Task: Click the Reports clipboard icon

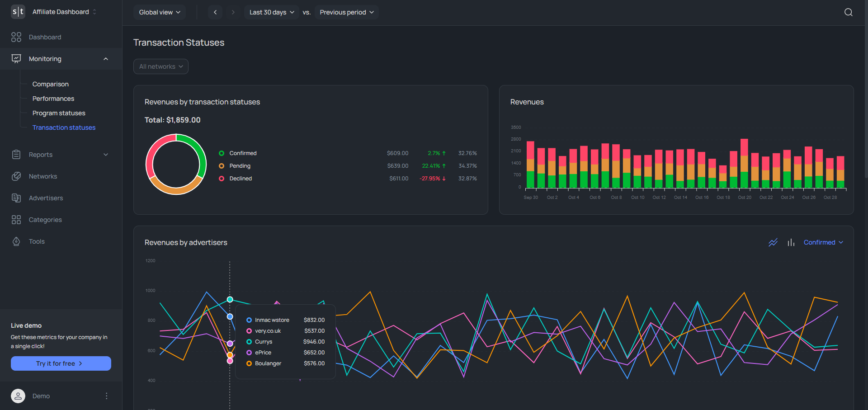Action: pos(16,155)
